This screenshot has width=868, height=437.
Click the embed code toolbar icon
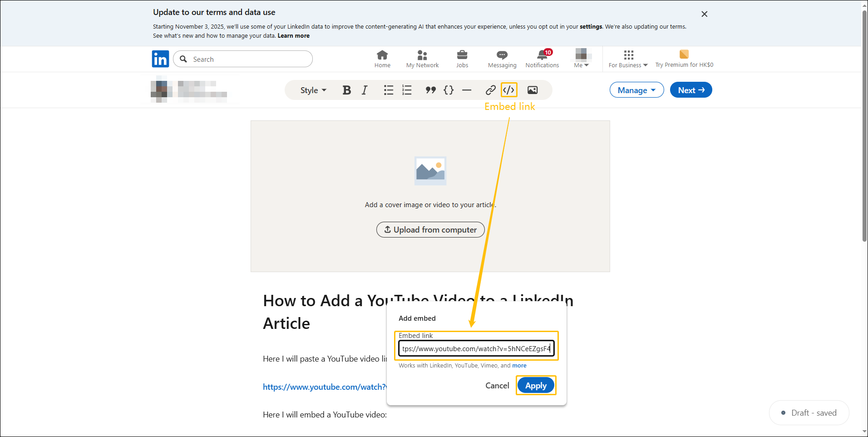pos(509,90)
